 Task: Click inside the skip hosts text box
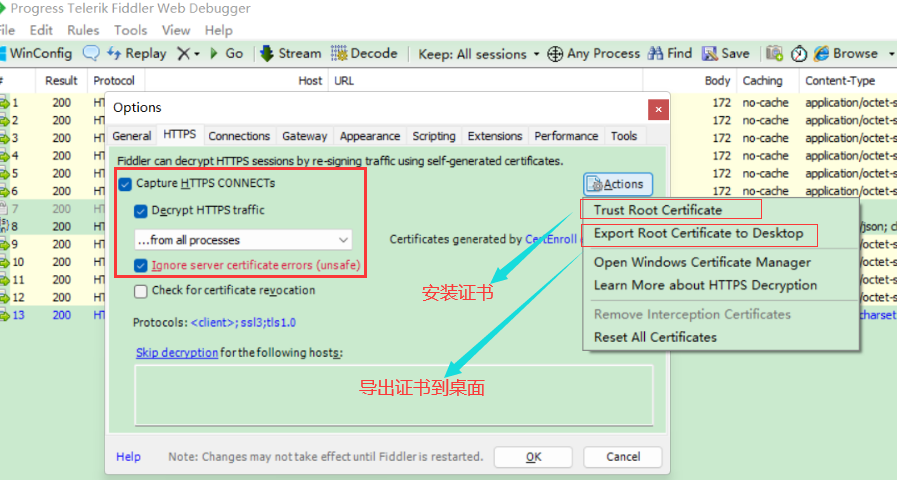tap(394, 395)
